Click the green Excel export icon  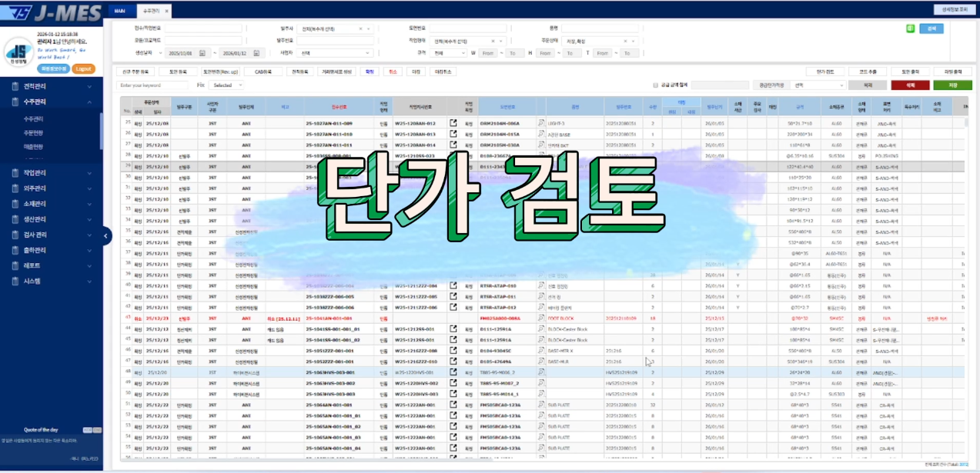910,28
